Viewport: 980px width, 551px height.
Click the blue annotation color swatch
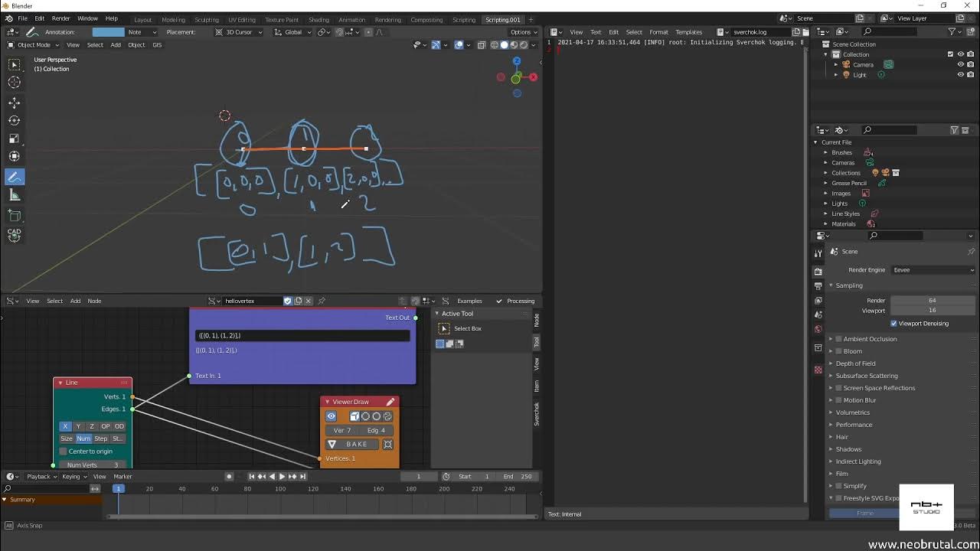108,32
